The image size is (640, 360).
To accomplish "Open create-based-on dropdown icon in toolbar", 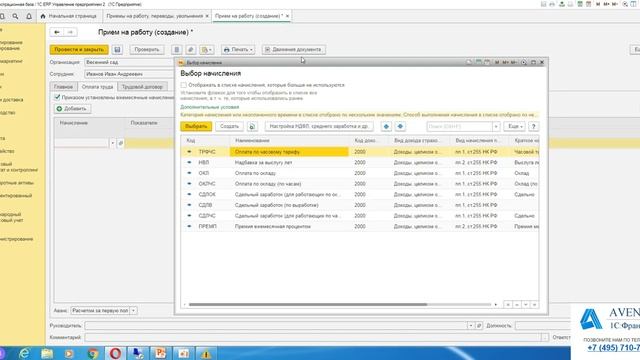I will (x=207, y=50).
